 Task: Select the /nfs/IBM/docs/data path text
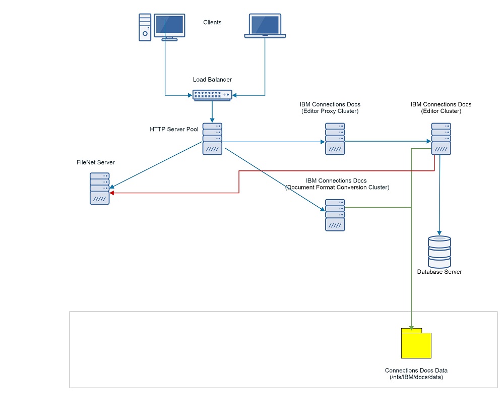[415, 377]
